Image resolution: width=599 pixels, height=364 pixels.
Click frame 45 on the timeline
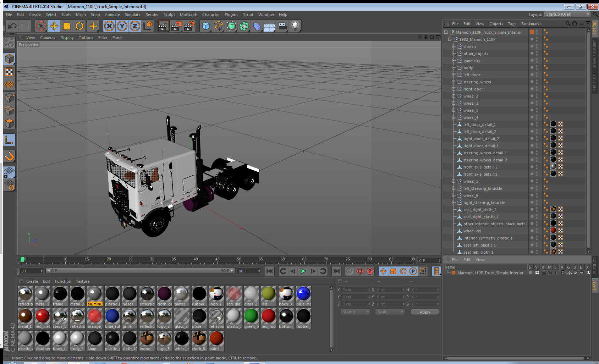tap(217, 260)
